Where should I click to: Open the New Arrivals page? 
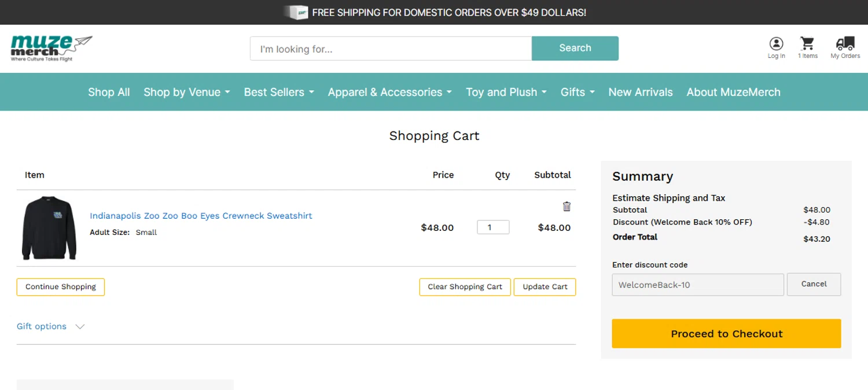pyautogui.click(x=640, y=92)
